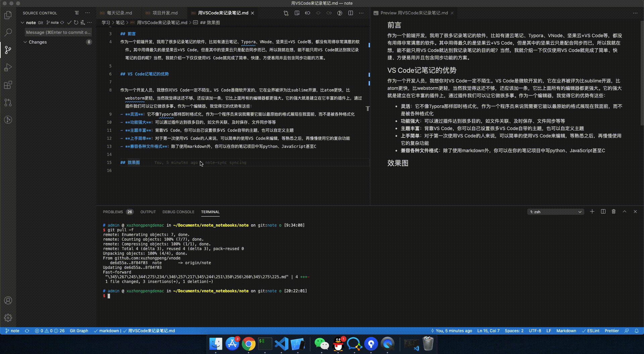Create a new terminal with the plus icon

click(592, 212)
